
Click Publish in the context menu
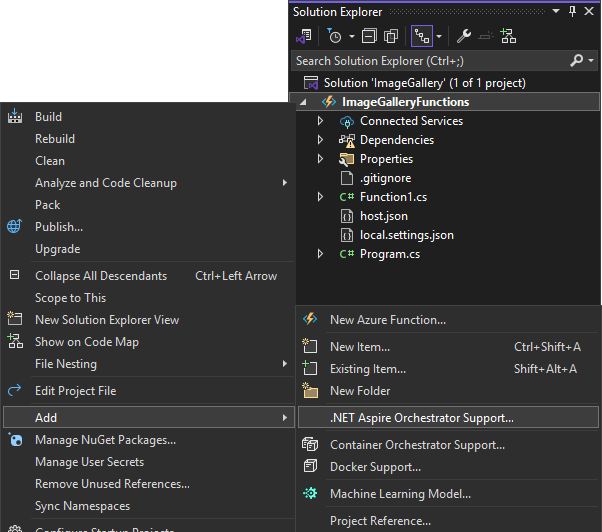point(59,227)
